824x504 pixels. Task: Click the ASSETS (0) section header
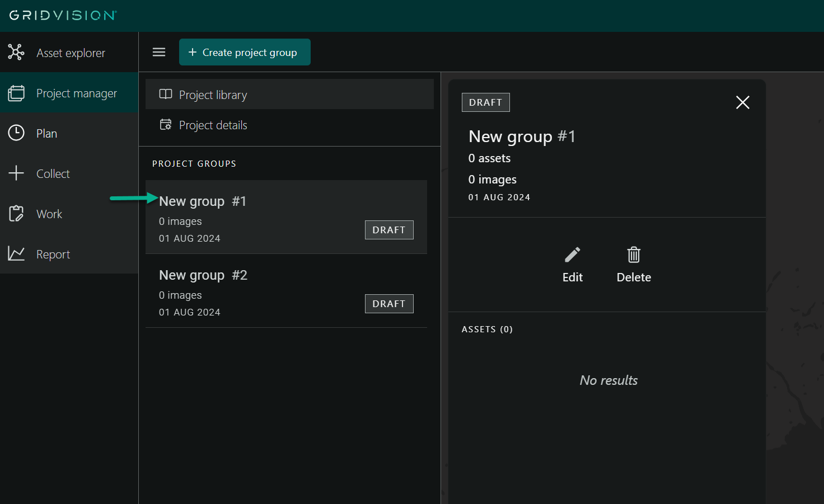tap(487, 329)
